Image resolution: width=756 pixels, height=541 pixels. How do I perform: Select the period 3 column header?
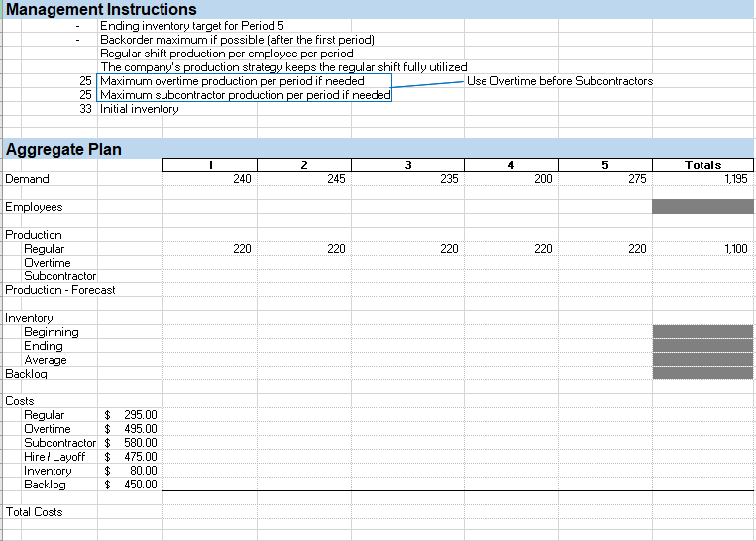408,164
